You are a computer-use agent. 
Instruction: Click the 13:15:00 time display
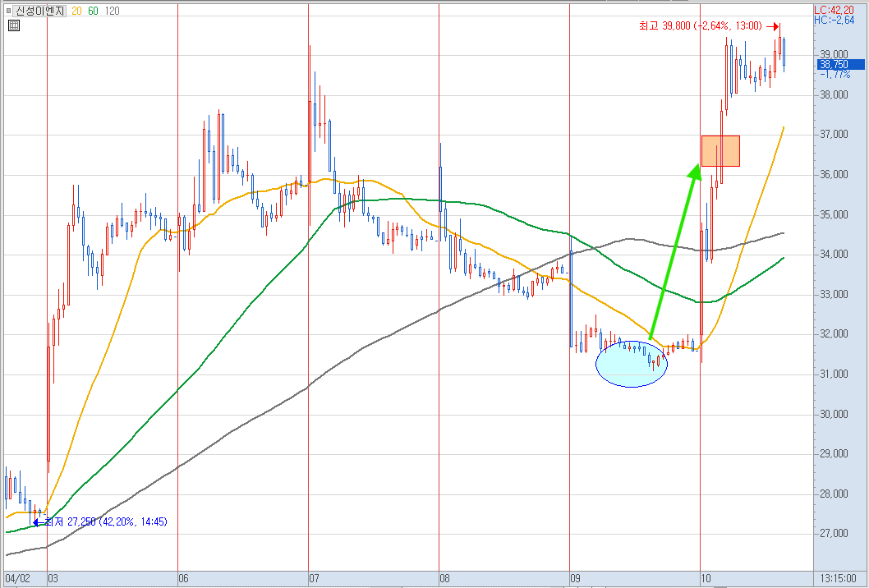[838, 579]
